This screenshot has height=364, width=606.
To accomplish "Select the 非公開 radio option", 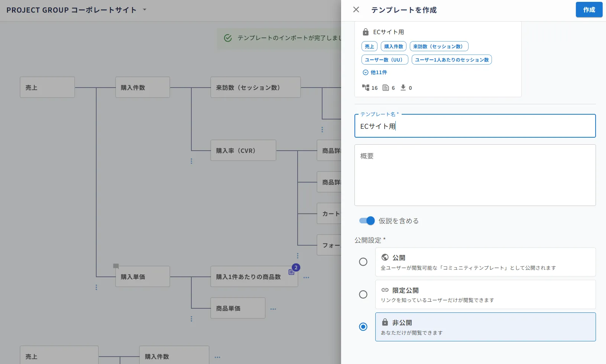I will coord(363,327).
